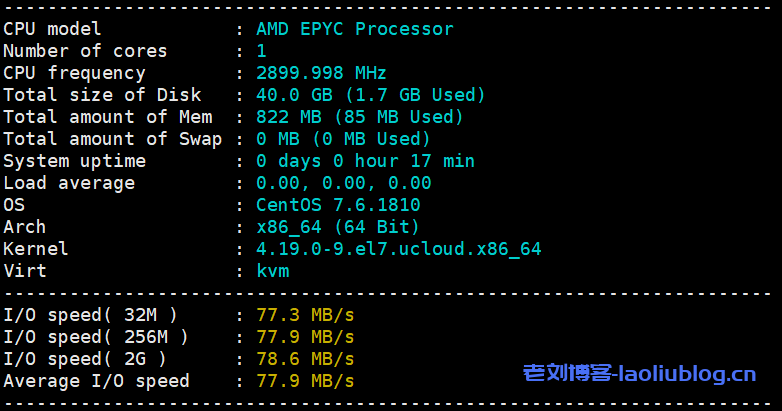
Task: Click the laoliublog.cn watermark link
Action: tap(640, 375)
